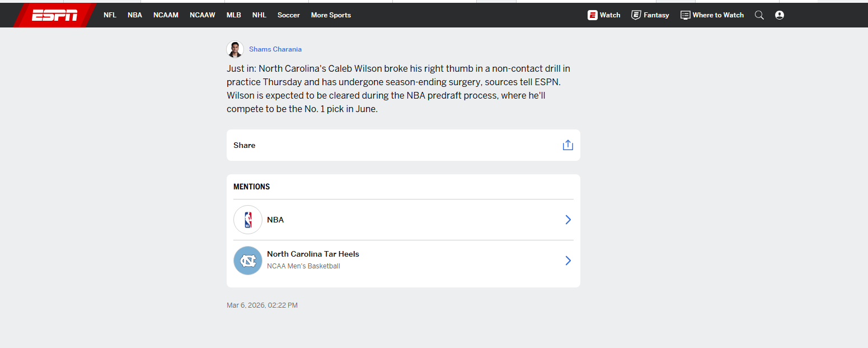Click the NBA league logo
This screenshot has height=348, width=868.
click(x=248, y=220)
